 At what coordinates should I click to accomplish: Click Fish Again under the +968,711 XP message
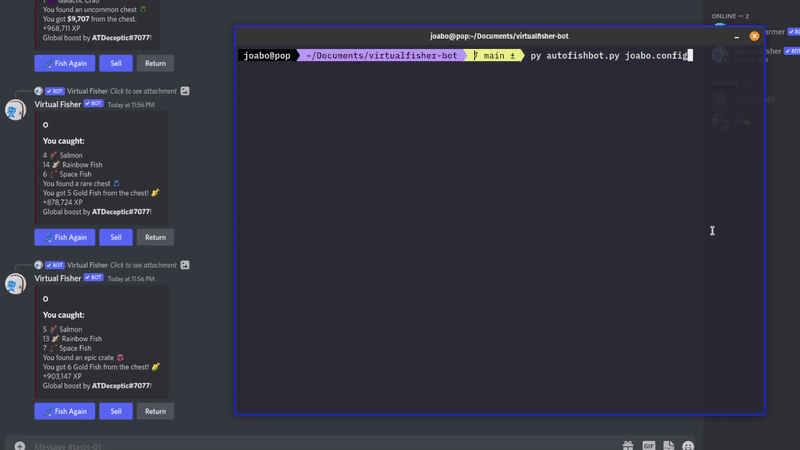[x=65, y=63]
